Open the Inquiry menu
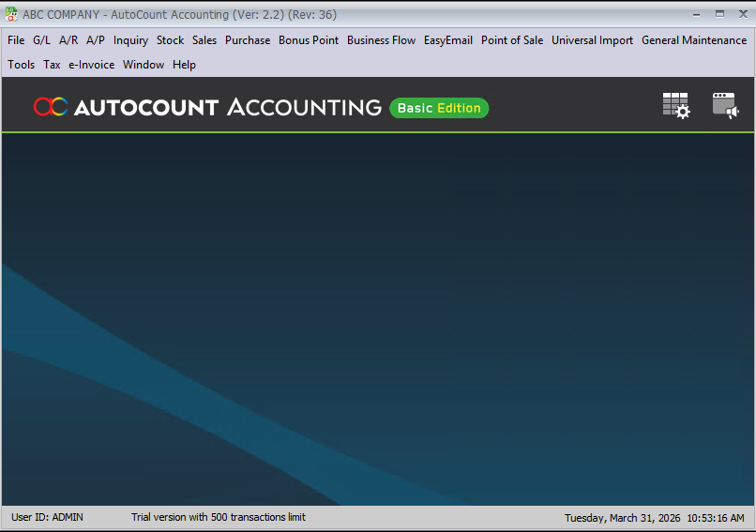Screen dimensions: 756x532 coord(131,40)
